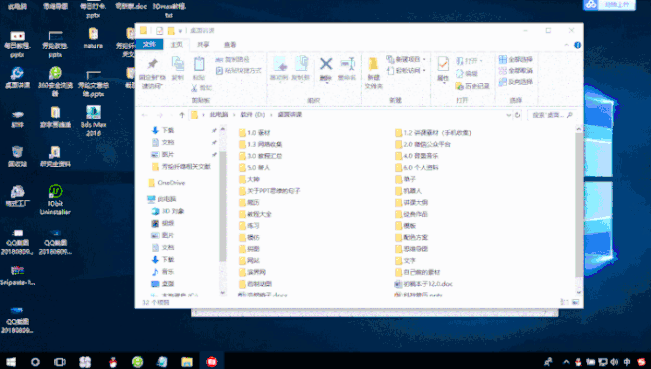Click Select none (全部取消) in ribbon
Viewport: 651px width, 369px height.
(516, 71)
